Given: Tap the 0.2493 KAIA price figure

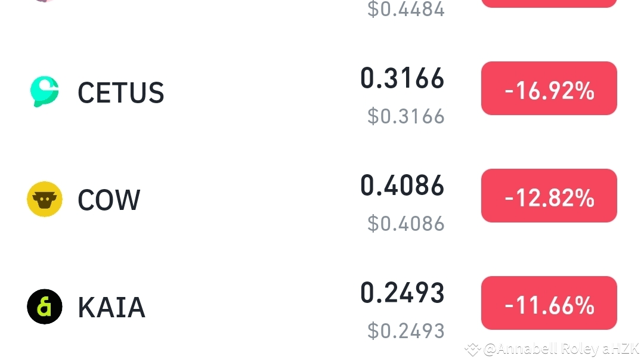Looking at the screenshot, I should [x=402, y=292].
